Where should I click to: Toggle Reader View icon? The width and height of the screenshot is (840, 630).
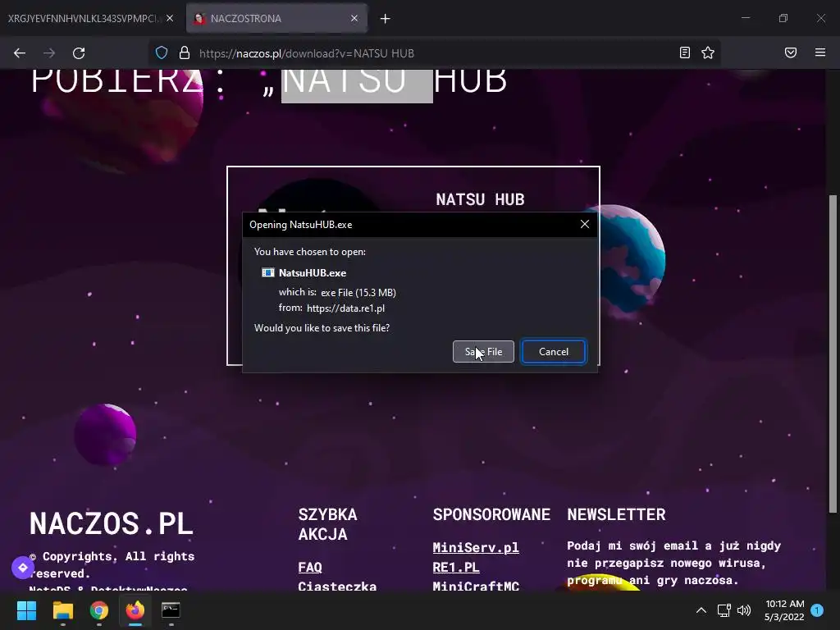click(685, 52)
